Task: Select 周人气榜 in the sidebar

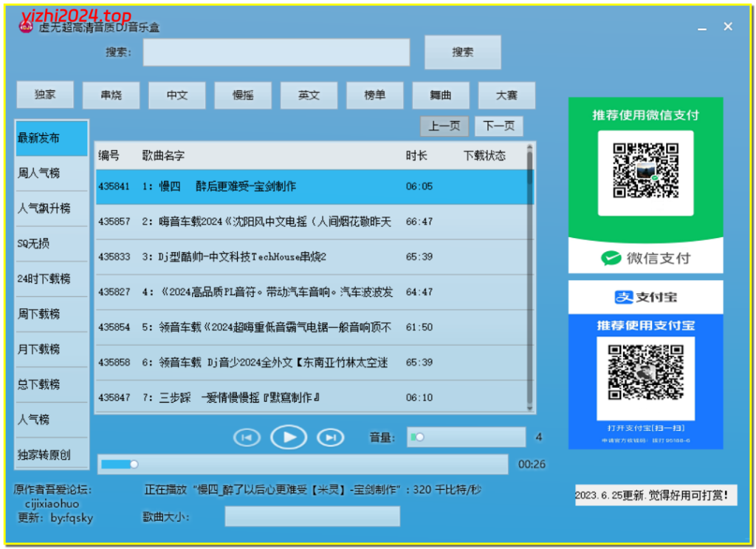Action: point(52,173)
